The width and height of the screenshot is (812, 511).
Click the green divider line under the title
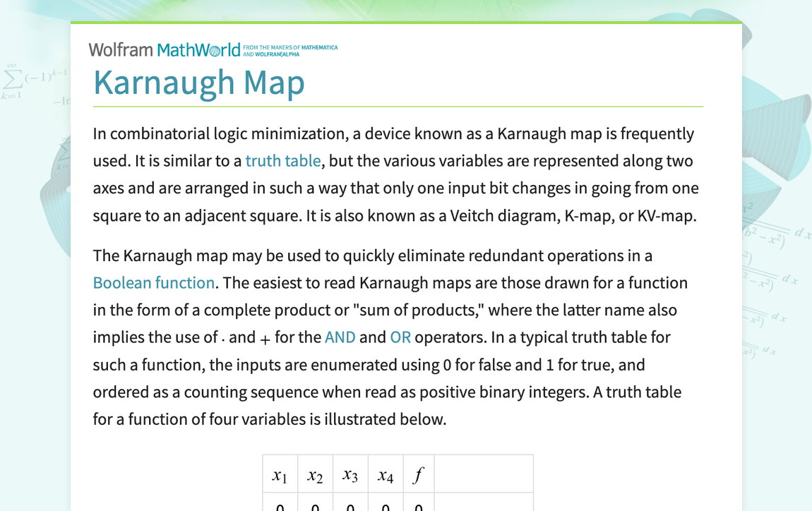click(x=398, y=107)
